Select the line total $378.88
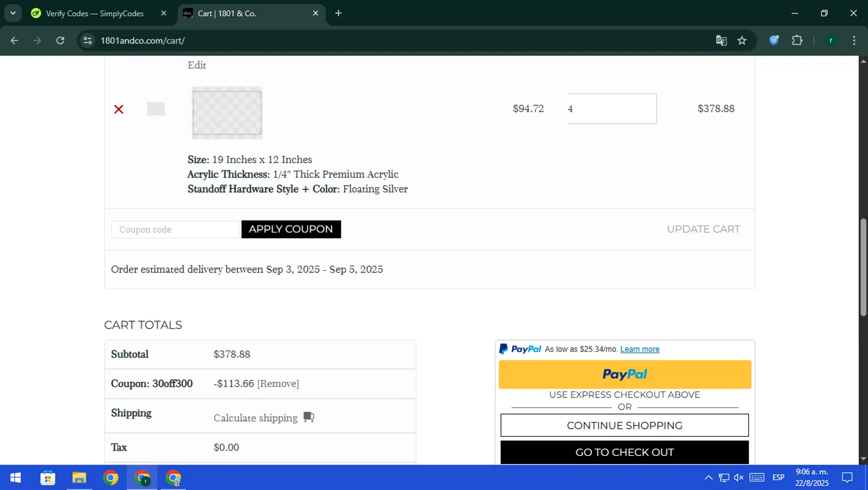The image size is (868, 490). (716, 109)
